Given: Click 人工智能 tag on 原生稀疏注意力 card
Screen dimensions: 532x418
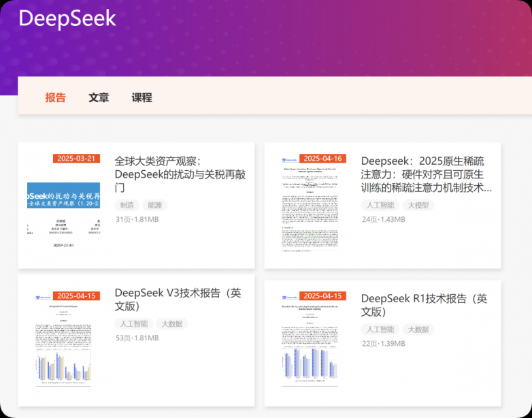Looking at the screenshot, I should [x=380, y=205].
